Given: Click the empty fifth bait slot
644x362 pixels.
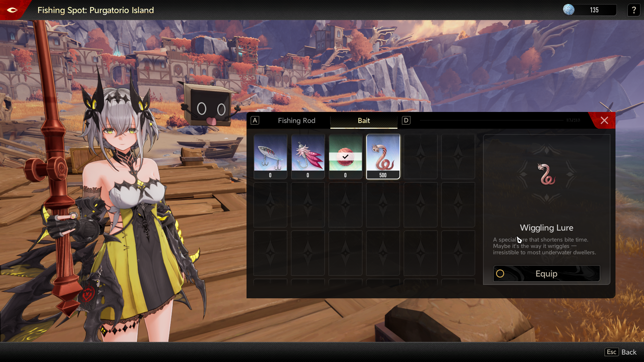Looking at the screenshot, I should 421,156.
